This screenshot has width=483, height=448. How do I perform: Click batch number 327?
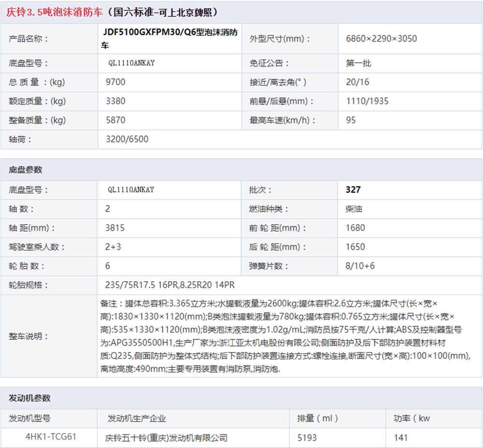click(x=353, y=189)
